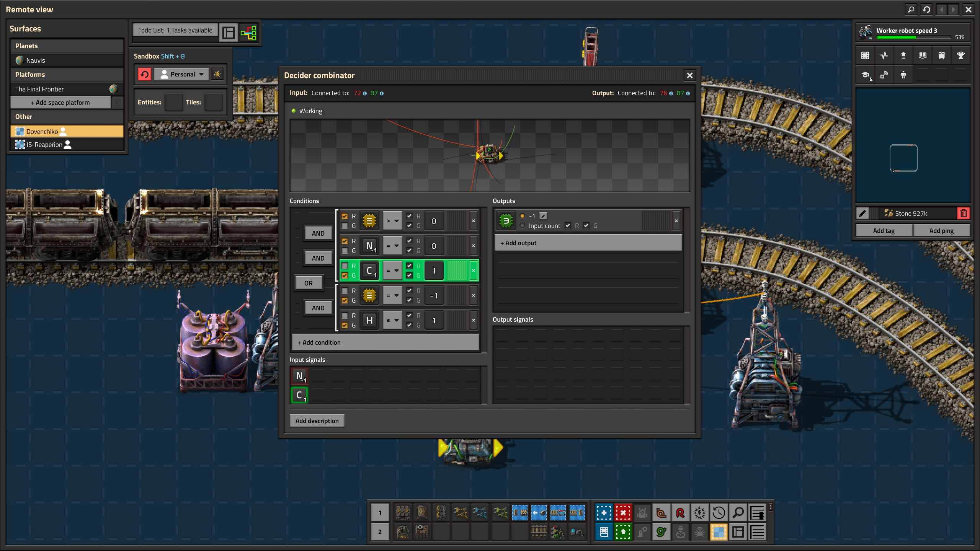Open the trains overview icon
Image resolution: width=980 pixels, height=551 pixels.
(x=942, y=55)
